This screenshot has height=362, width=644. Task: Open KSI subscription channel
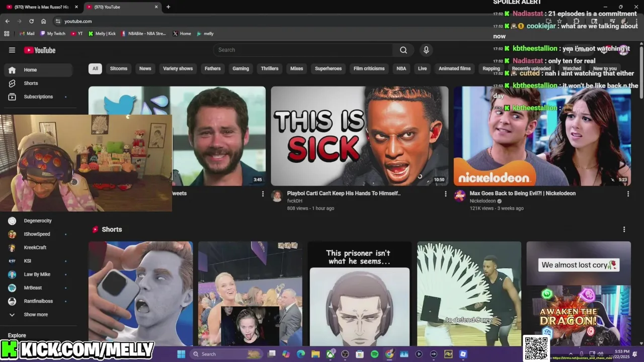pyautogui.click(x=38, y=261)
